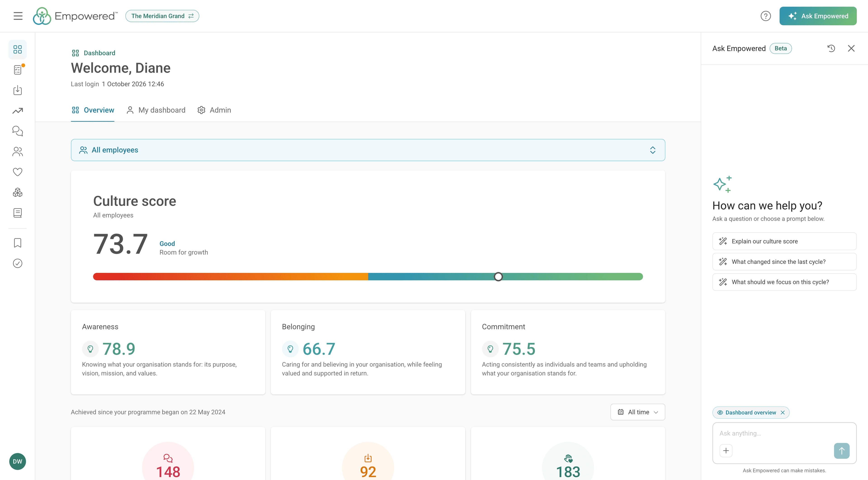
Task: Click the 92 downloads stat circle
Action: coord(368,461)
